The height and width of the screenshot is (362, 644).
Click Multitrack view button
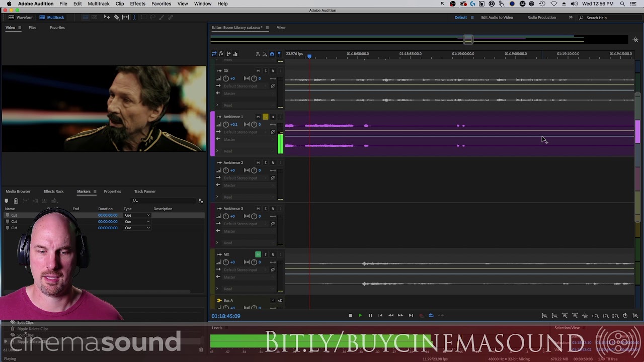[x=52, y=18]
